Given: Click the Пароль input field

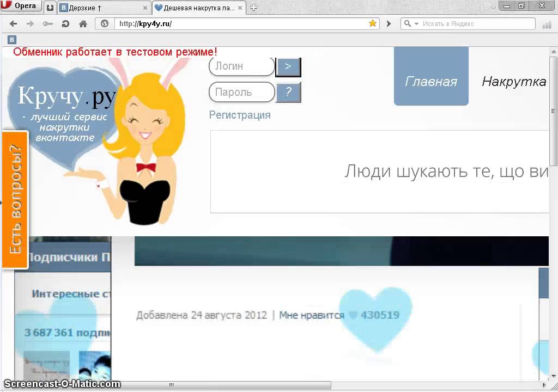Looking at the screenshot, I should point(241,92).
